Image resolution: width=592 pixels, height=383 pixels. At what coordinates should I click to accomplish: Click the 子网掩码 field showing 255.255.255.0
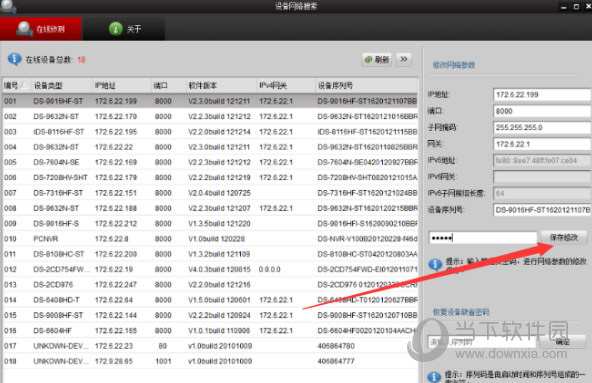(x=542, y=128)
